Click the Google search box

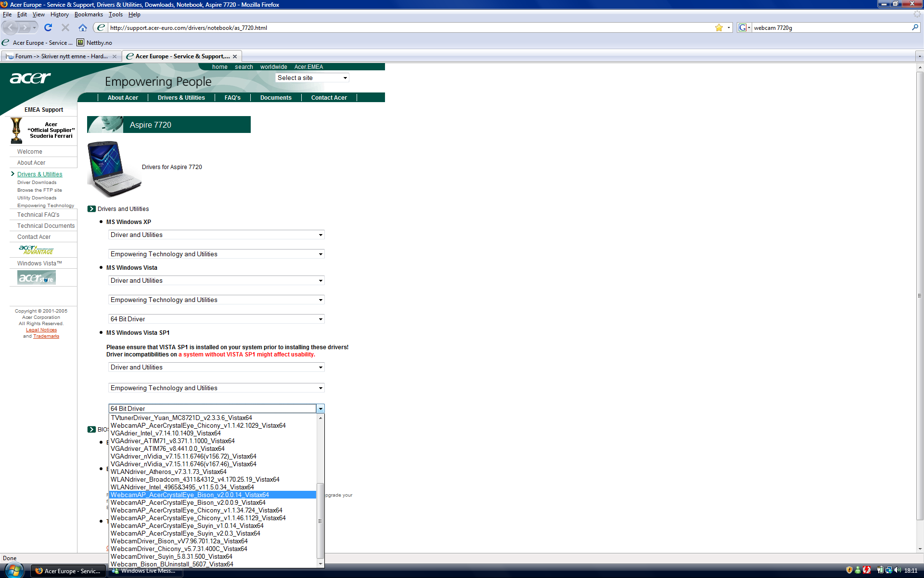pyautogui.click(x=831, y=27)
